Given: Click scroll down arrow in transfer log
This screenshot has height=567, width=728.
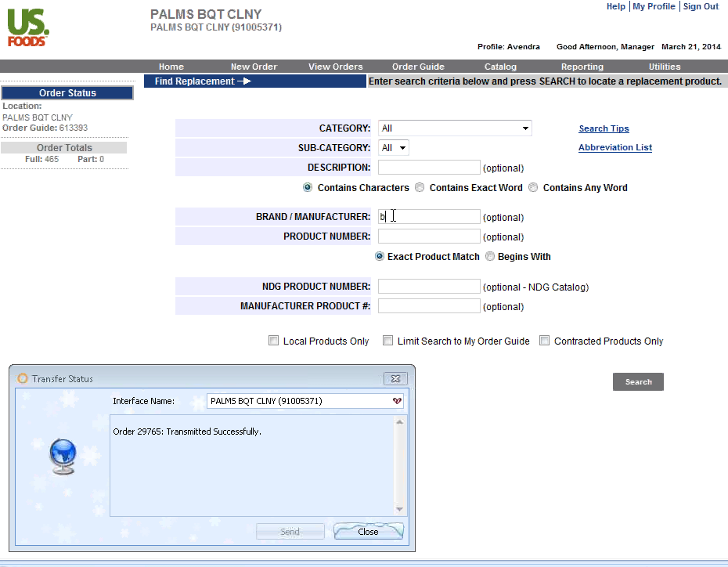Looking at the screenshot, I should [x=399, y=509].
